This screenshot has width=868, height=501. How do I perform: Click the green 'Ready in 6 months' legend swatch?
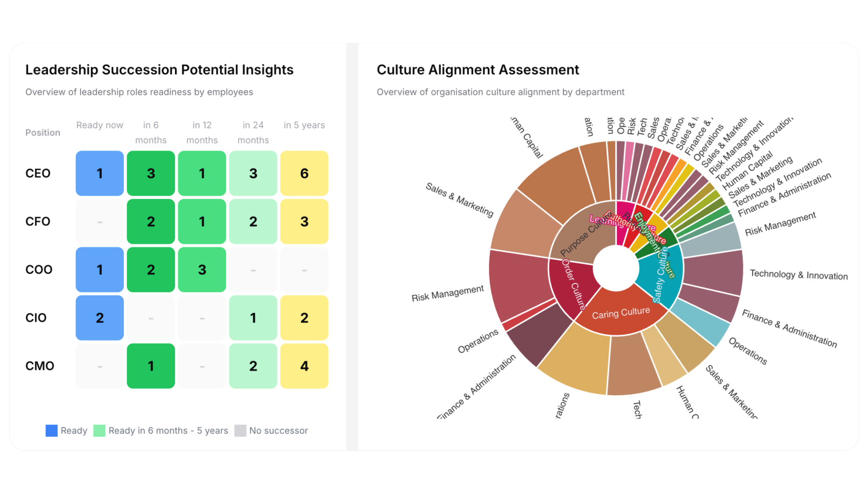point(99,431)
